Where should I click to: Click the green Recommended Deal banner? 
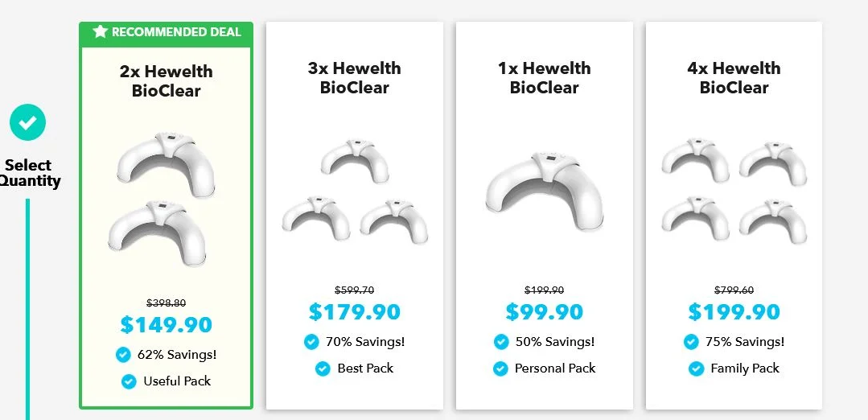coord(166,32)
